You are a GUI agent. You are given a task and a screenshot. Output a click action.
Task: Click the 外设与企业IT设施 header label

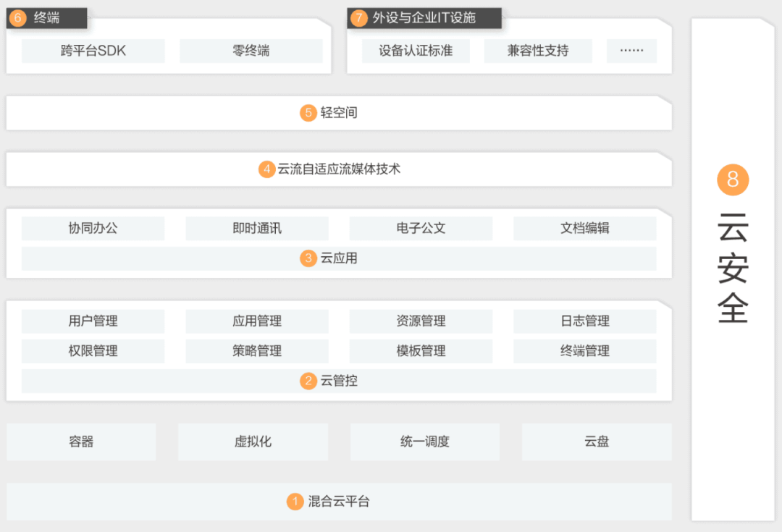coord(424,18)
